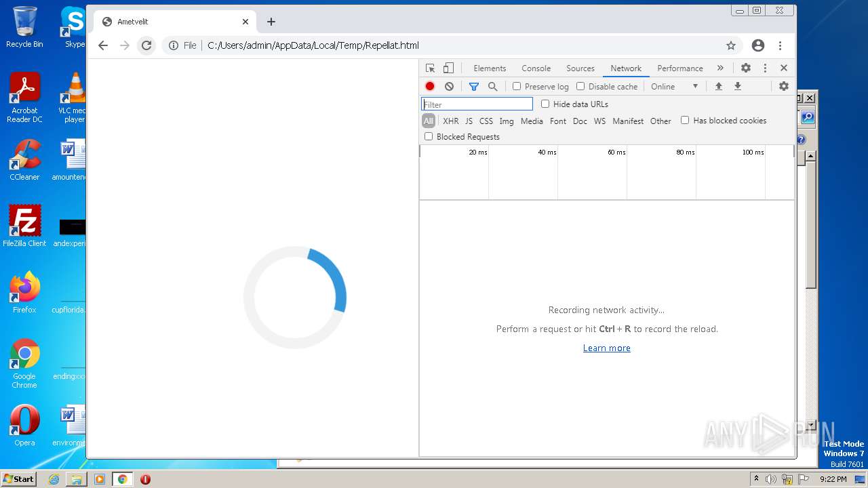Toggle the device toolbar icon
Viewport: 868px width, 488px height.
click(x=448, y=68)
